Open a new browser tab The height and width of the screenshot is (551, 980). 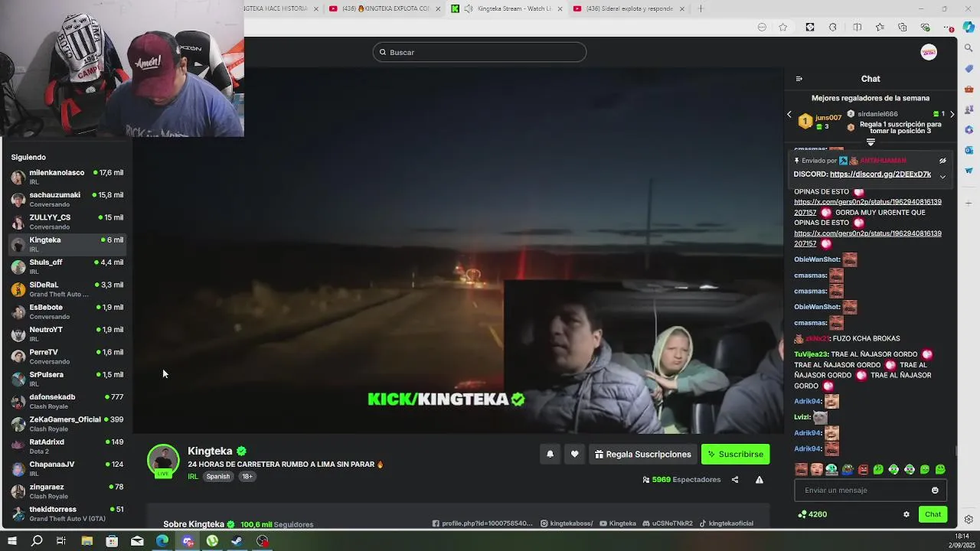point(701,8)
